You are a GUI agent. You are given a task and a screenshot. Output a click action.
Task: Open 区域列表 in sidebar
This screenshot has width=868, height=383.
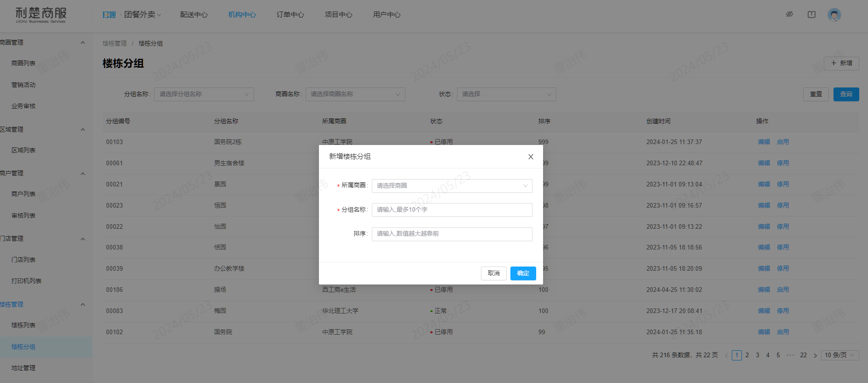(23, 150)
